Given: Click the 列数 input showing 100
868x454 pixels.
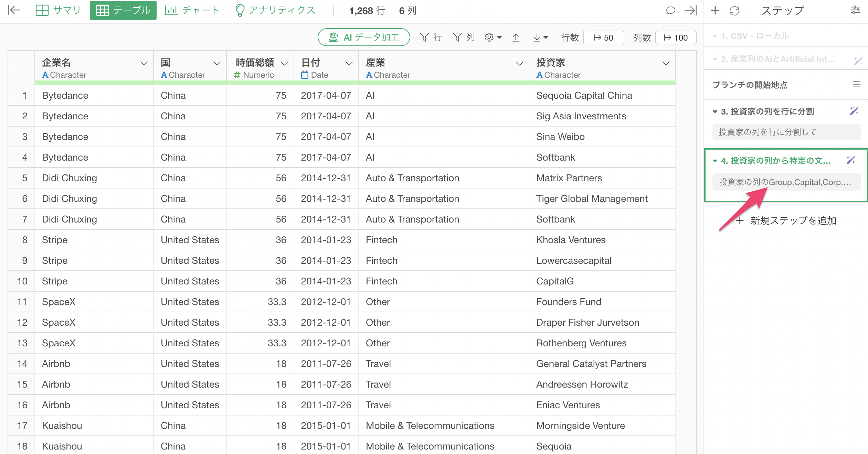Looking at the screenshot, I should (676, 37).
